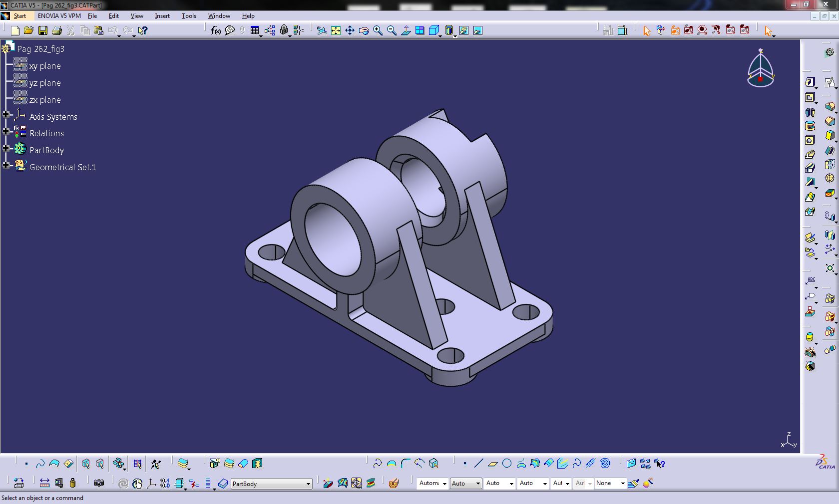Open the PartBody combo box
Screen dimensions: 839x504
click(x=271, y=484)
